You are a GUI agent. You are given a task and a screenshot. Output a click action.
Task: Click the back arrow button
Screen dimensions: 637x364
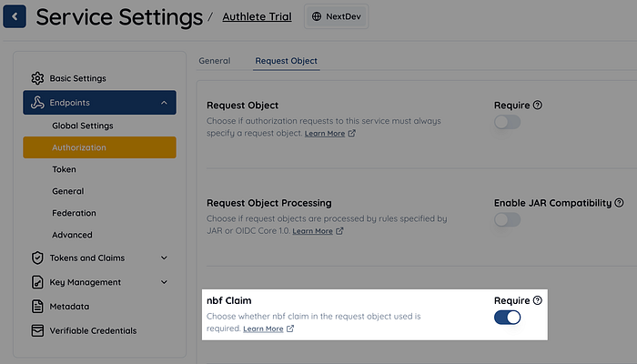[15, 16]
